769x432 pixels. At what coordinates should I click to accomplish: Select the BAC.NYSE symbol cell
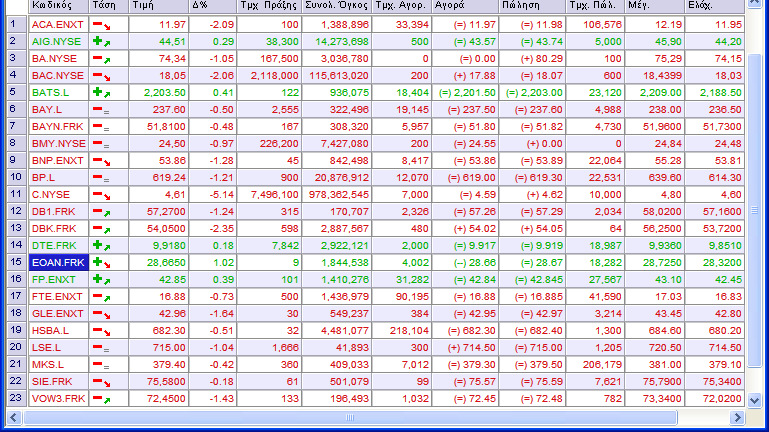point(59,76)
